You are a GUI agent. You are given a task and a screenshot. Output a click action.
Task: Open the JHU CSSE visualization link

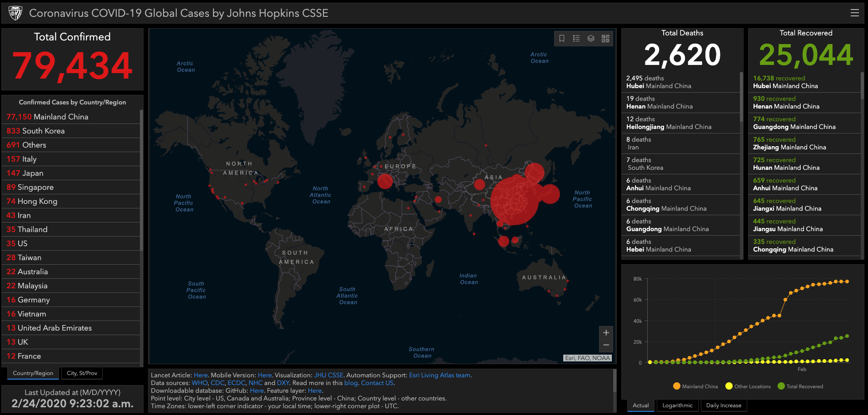[328, 375]
